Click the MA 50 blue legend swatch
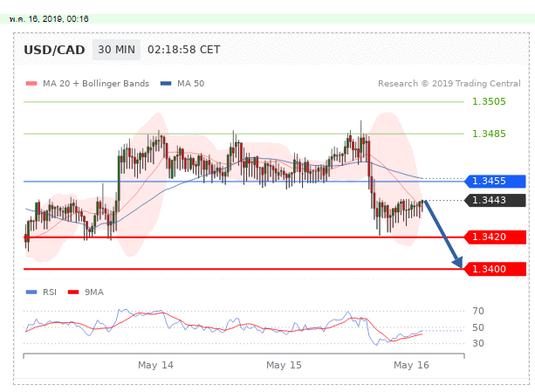Screen dimensions: 535x392 pyautogui.click(x=166, y=84)
